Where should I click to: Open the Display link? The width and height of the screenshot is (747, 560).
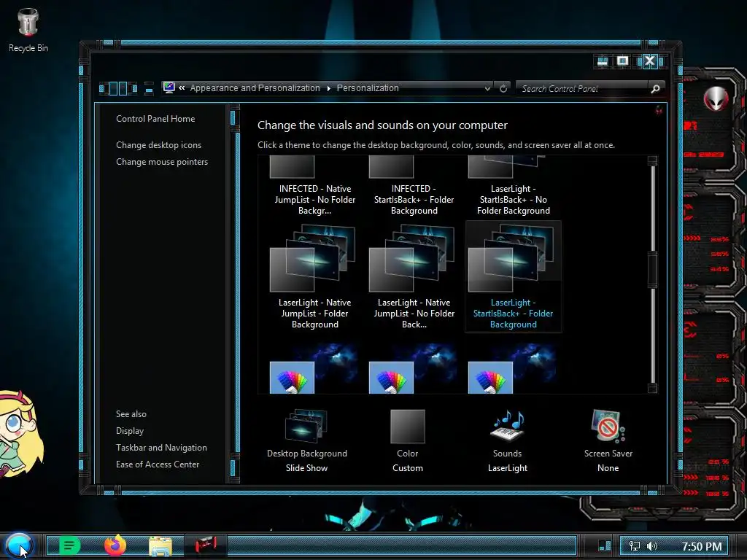point(130,431)
